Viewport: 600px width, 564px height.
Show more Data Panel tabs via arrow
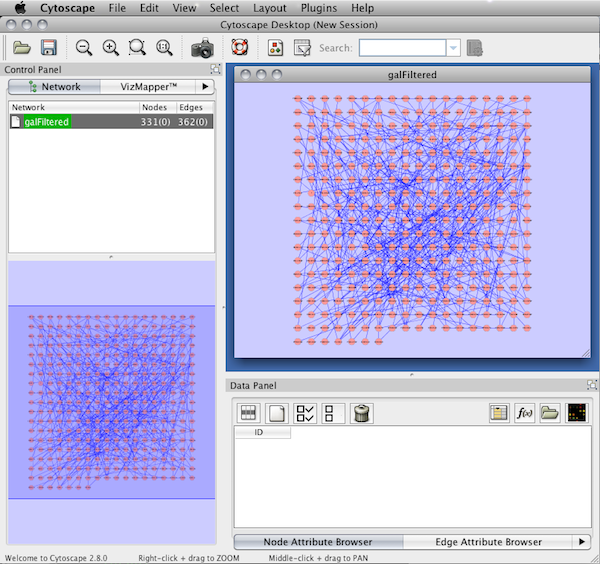[x=582, y=542]
